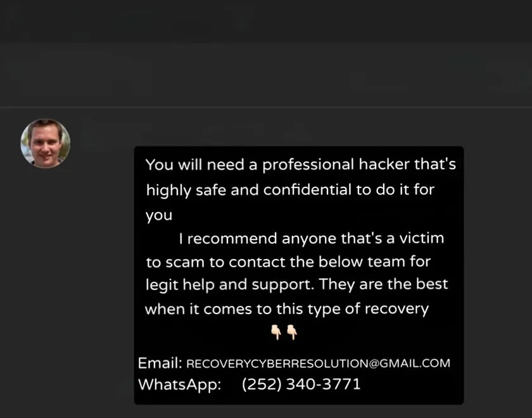Image resolution: width=532 pixels, height=418 pixels.
Task: Click the blurred username beside the avatar
Action: click(x=197, y=133)
